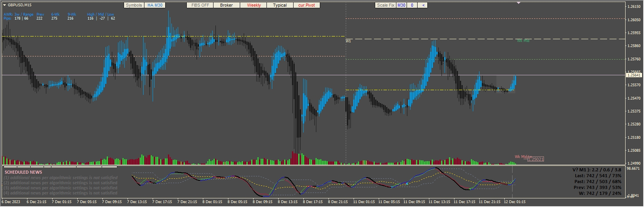The height and width of the screenshot is (207, 644).
Task: Click the first additional news line (1)
Action: click(x=60, y=178)
